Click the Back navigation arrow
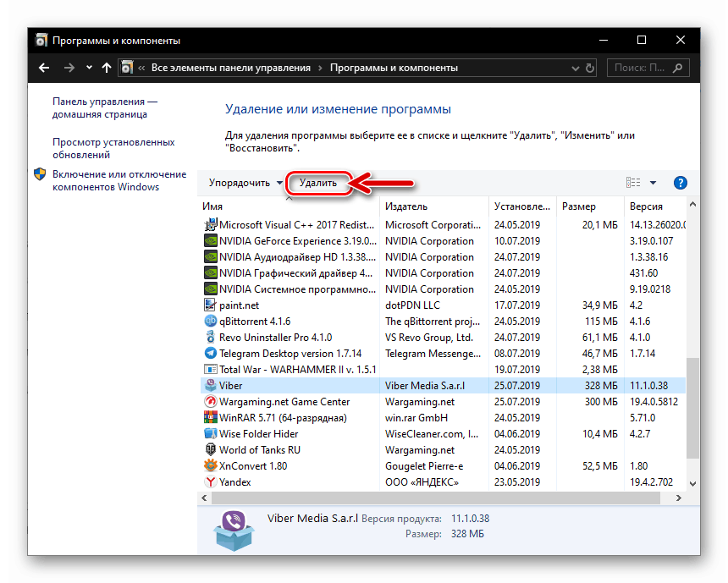Viewport: 728px width, 583px height. point(44,68)
